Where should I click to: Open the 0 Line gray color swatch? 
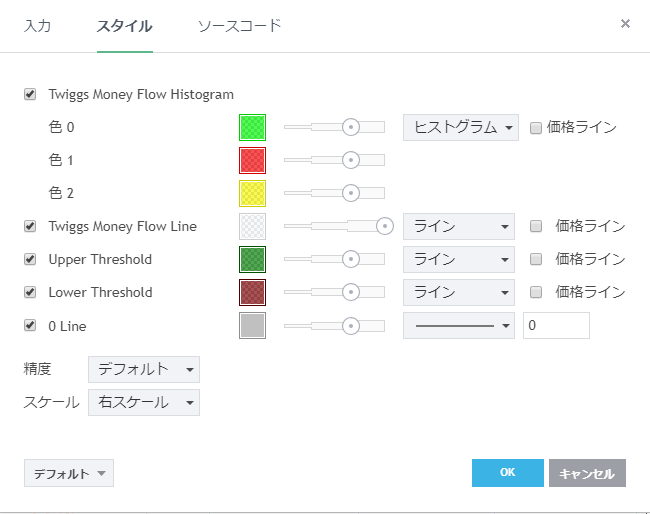tap(252, 325)
